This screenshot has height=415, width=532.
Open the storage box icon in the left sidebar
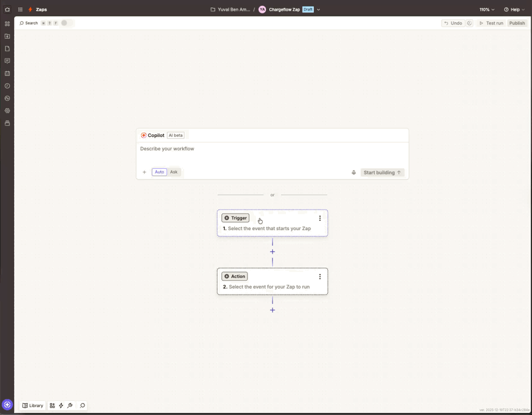click(x=7, y=123)
